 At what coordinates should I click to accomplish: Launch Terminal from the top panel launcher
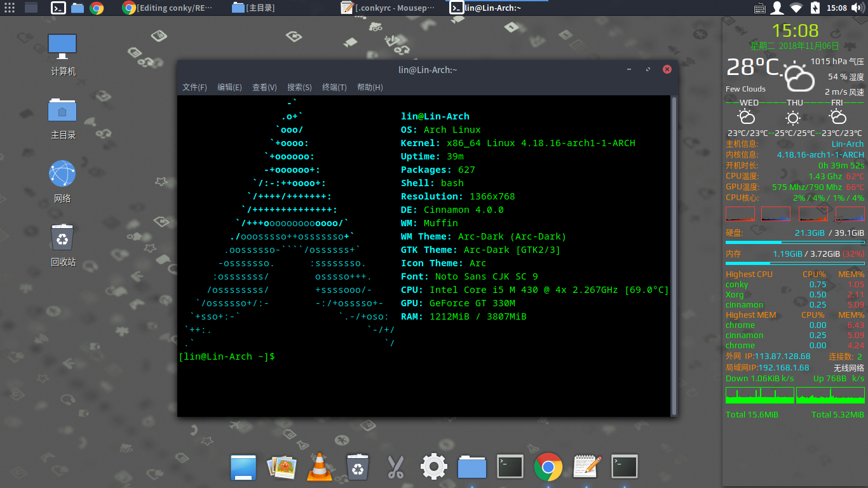click(58, 8)
